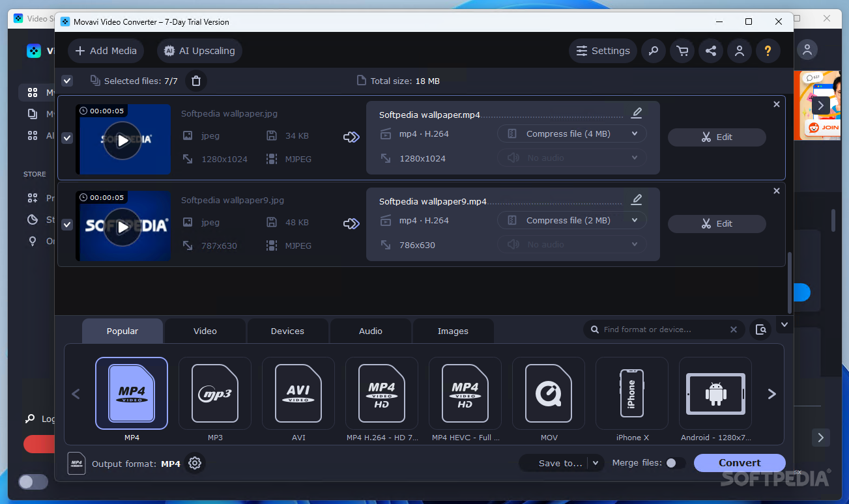Toggle the select all files checkbox
Screen dimensions: 849x504
(67, 81)
